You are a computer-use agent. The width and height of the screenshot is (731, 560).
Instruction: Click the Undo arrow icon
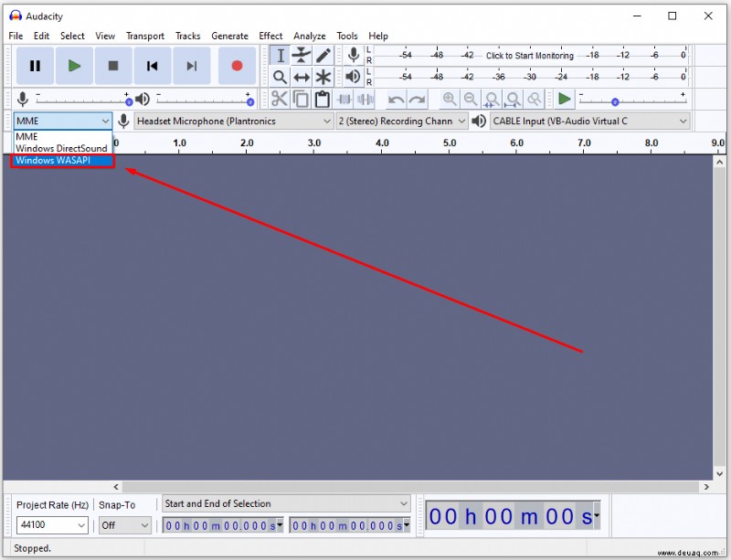pos(397,99)
